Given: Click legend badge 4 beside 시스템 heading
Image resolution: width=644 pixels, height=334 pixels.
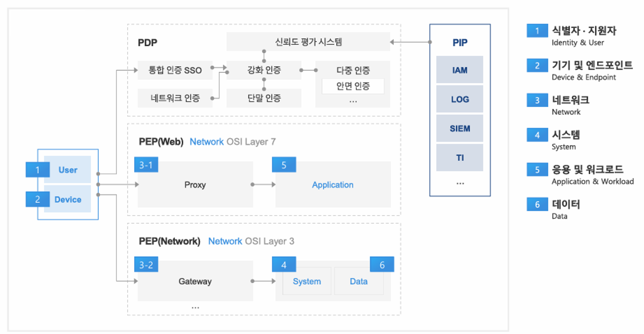Looking at the screenshot, I should click(537, 135).
